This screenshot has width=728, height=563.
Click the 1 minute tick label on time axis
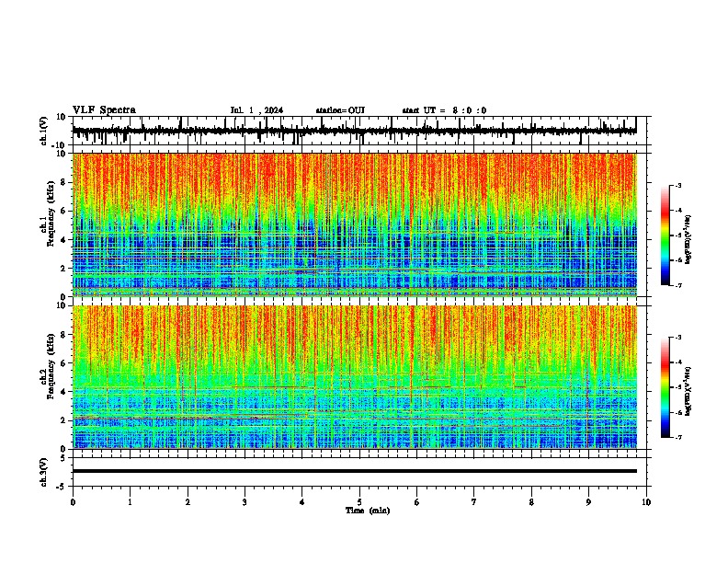[130, 502]
